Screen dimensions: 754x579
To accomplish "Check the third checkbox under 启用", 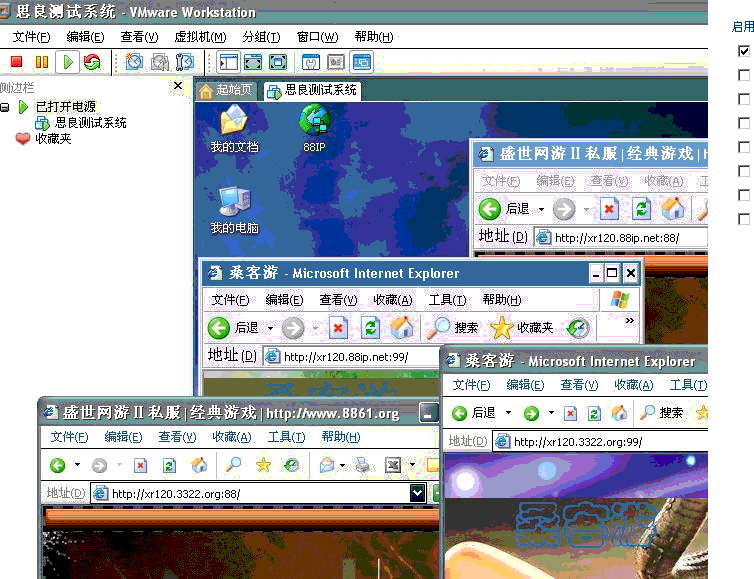I will (744, 99).
